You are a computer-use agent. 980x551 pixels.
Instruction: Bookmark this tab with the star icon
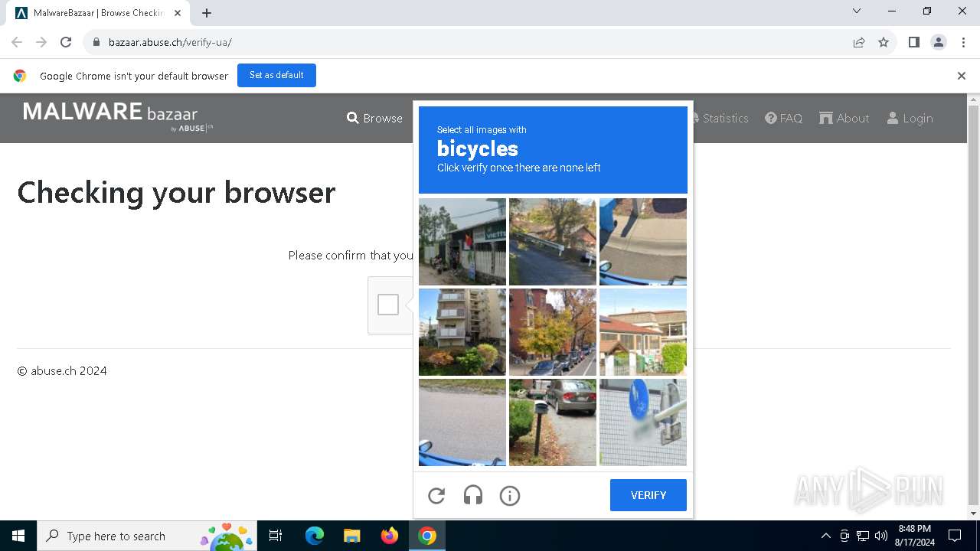(884, 42)
